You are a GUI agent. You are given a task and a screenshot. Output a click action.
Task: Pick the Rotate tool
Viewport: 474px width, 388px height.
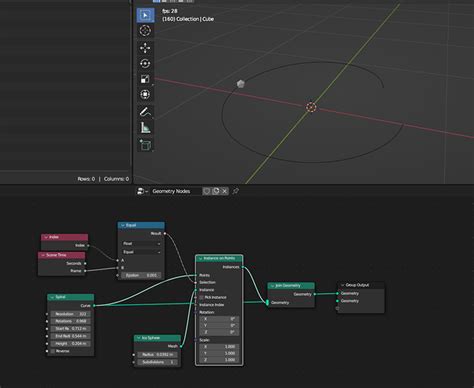pos(145,64)
